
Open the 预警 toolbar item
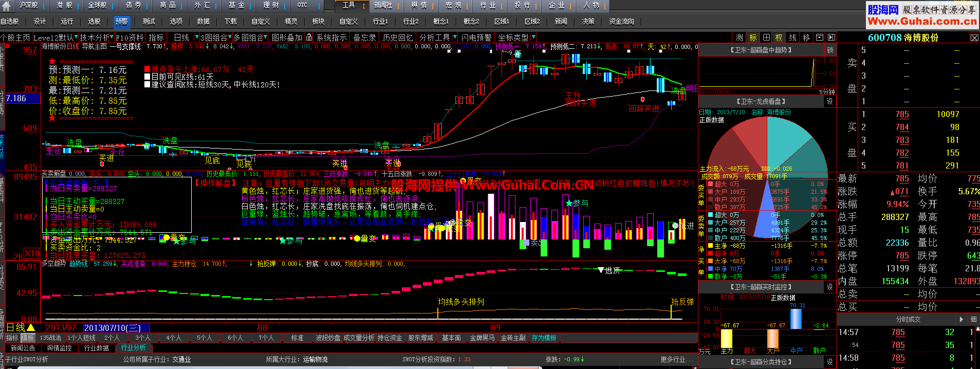(x=122, y=22)
